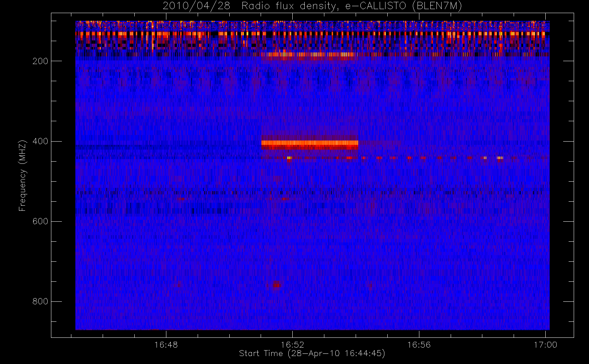This screenshot has height=364, width=589.
Task: Click the 16:56 time tick label
Action: (419, 345)
